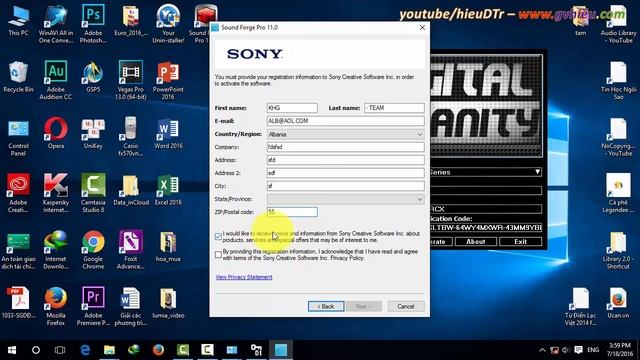Launch Opera browser shortcut
This screenshot has width=640, height=360.
coord(56,134)
